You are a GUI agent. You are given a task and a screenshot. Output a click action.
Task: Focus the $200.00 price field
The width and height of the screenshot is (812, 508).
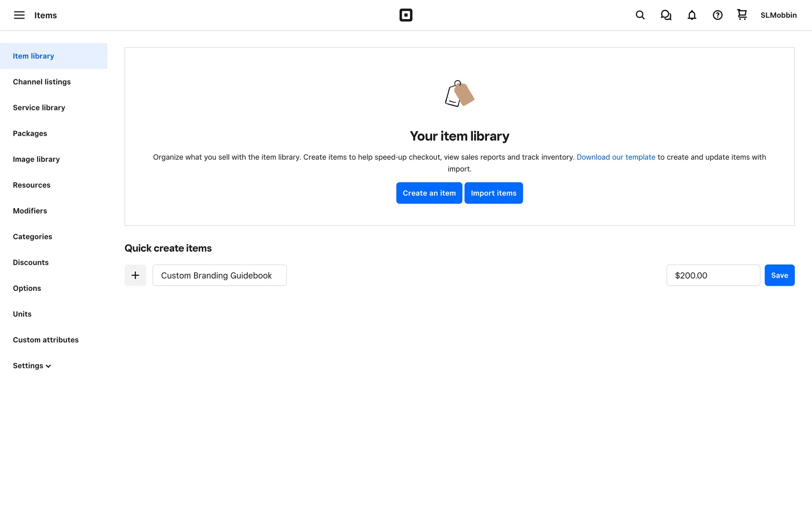point(713,275)
